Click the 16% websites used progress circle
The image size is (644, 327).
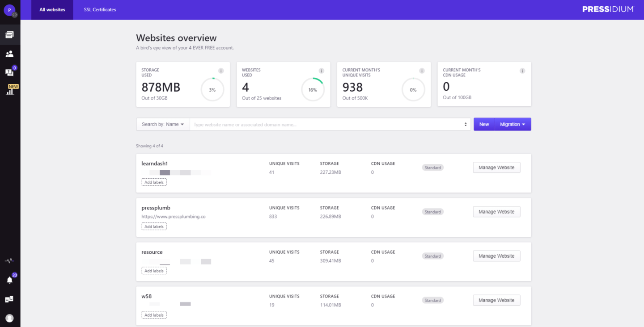[313, 90]
